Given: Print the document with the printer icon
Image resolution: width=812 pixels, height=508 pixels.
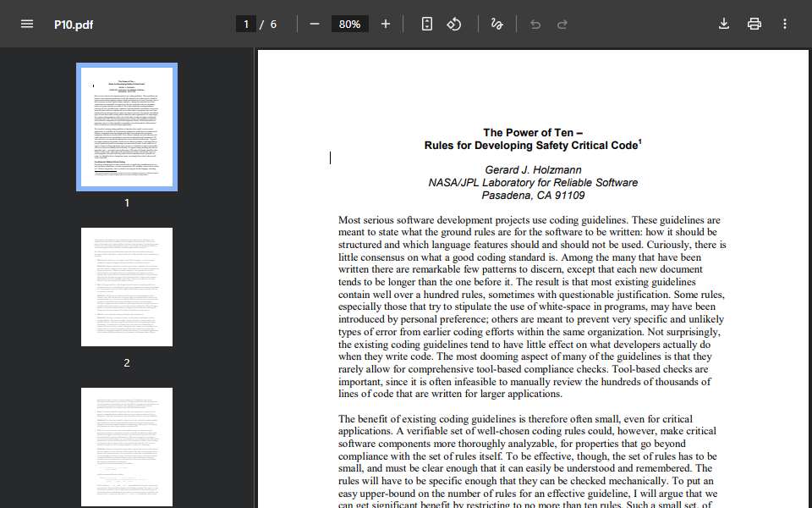Looking at the screenshot, I should pos(754,24).
